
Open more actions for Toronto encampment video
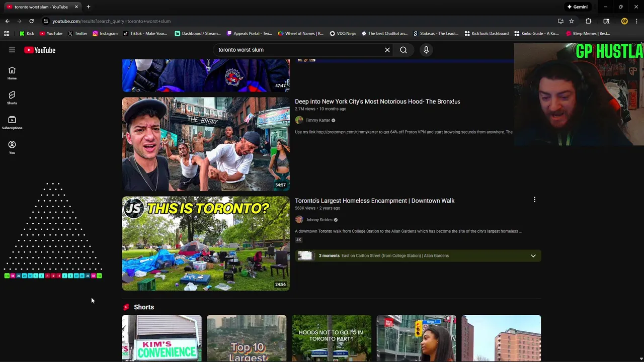point(534,200)
